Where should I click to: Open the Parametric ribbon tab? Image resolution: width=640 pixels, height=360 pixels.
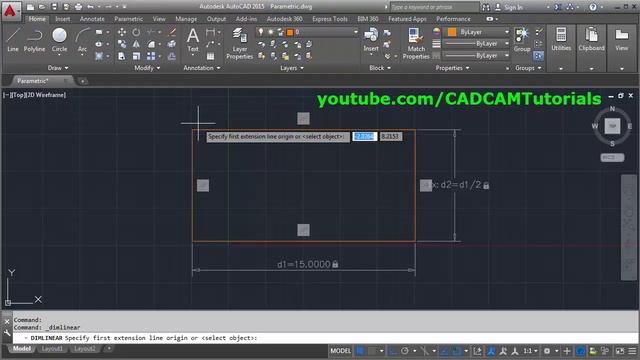pos(128,19)
